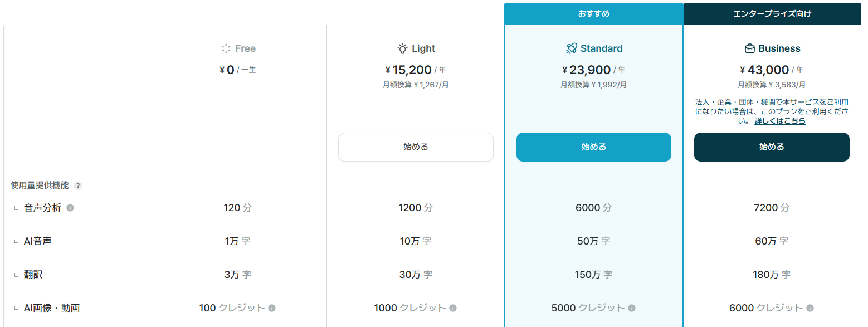Select the おすすめ banner tab
Image resolution: width=868 pixels, height=327 pixels.
pyautogui.click(x=593, y=14)
